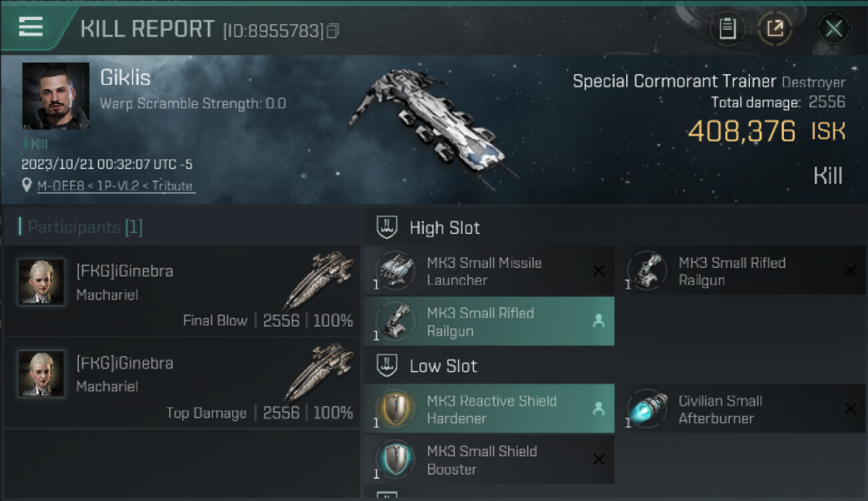
Task: Collapse the Low Slot section
Action: tap(387, 366)
